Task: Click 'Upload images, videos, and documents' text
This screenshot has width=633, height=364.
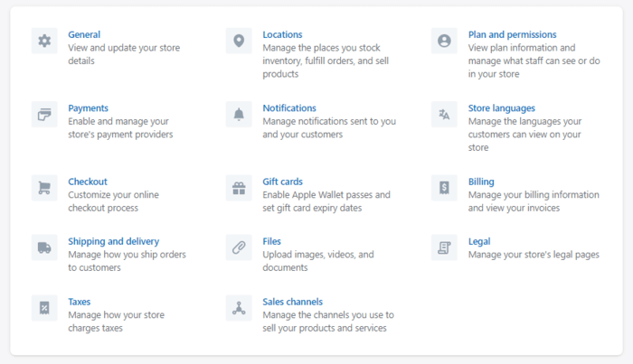Action: 318,261
